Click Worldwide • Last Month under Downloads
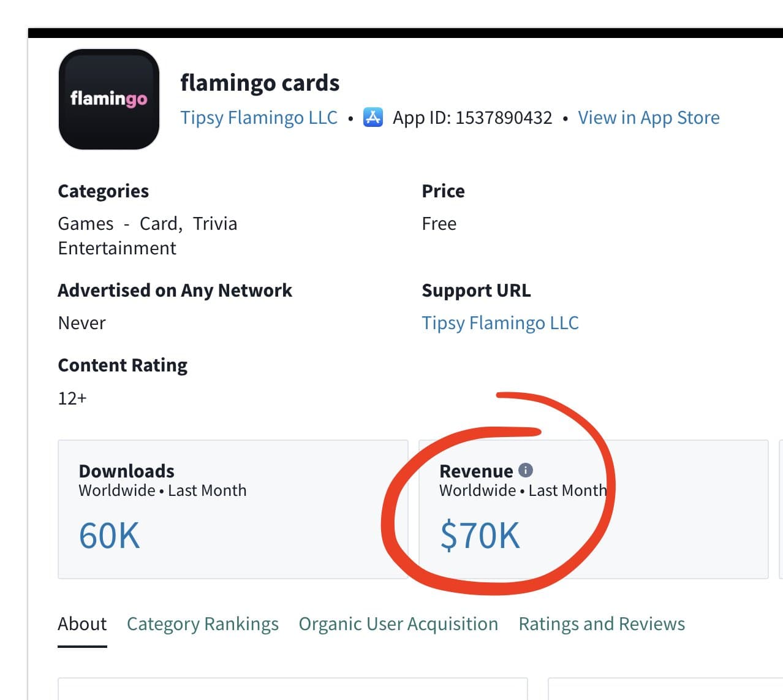This screenshot has width=783, height=700. [x=162, y=490]
